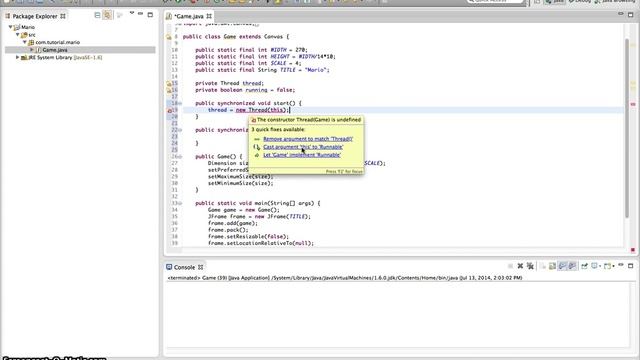Select the Package Explorer tab
Viewport: 640px width, 360px height.
click(35, 16)
